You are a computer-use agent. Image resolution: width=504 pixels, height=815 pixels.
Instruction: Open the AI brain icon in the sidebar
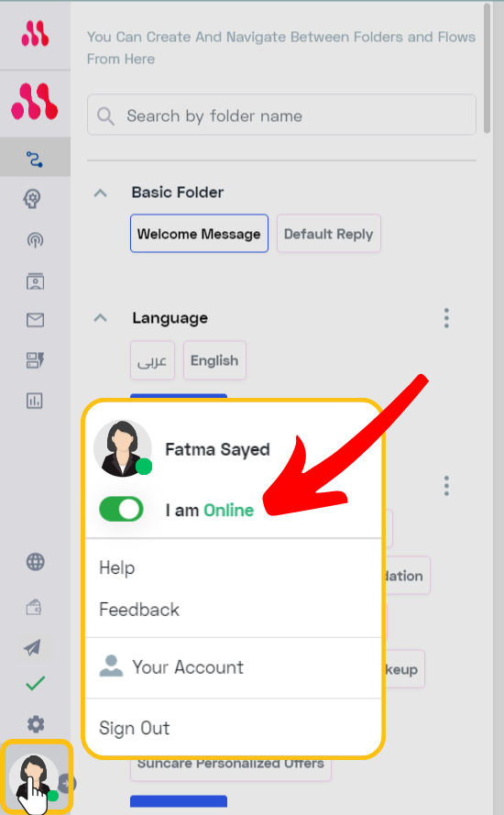coord(32,199)
